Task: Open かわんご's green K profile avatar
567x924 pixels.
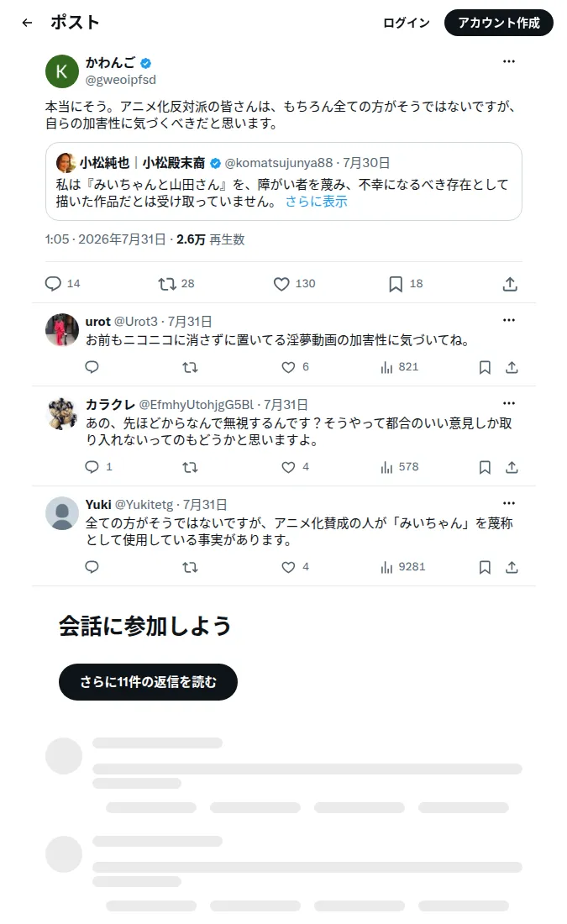Action: click(x=62, y=71)
